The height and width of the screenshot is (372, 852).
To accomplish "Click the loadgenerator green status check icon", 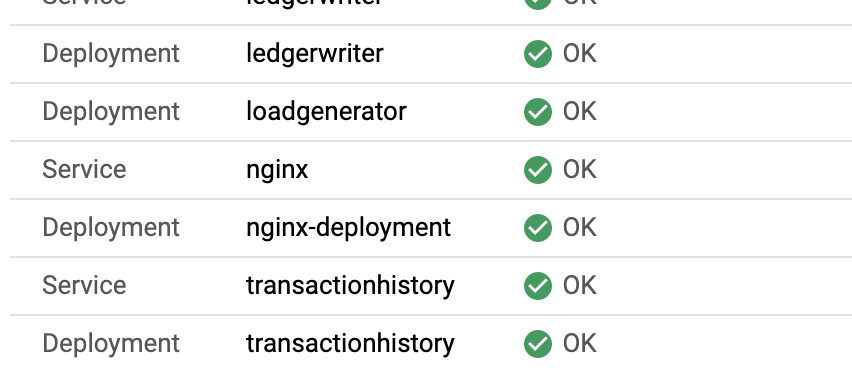I will point(537,112).
